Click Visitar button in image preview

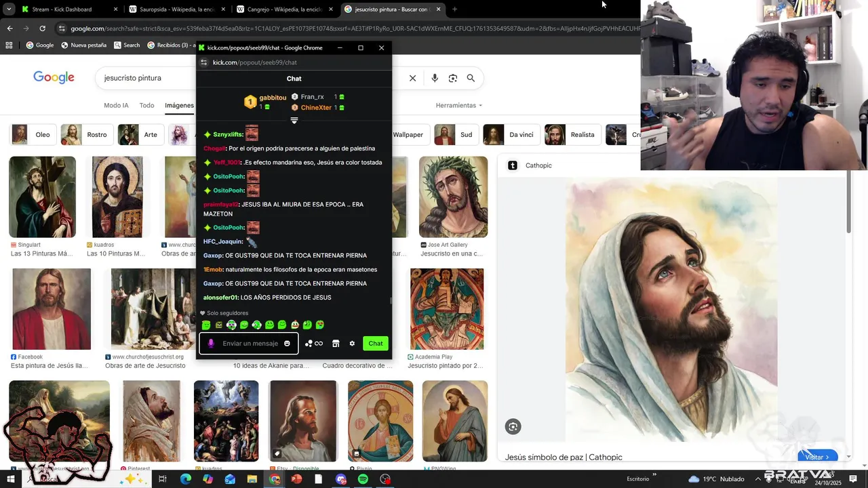coord(817,457)
